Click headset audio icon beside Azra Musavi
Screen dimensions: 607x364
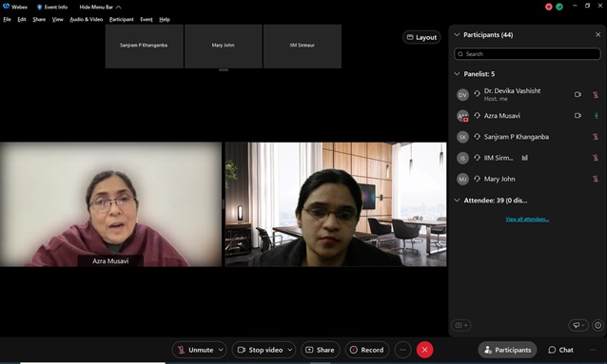pyautogui.click(x=477, y=115)
